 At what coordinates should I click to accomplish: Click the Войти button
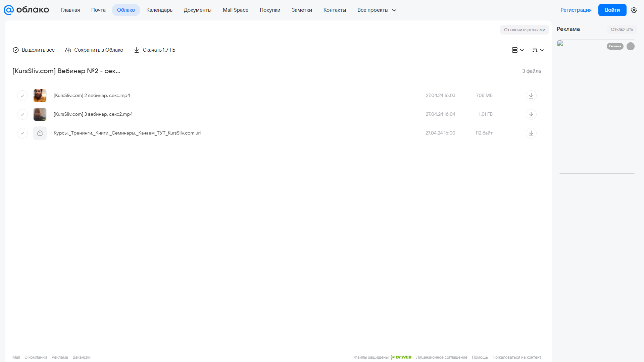[612, 10]
